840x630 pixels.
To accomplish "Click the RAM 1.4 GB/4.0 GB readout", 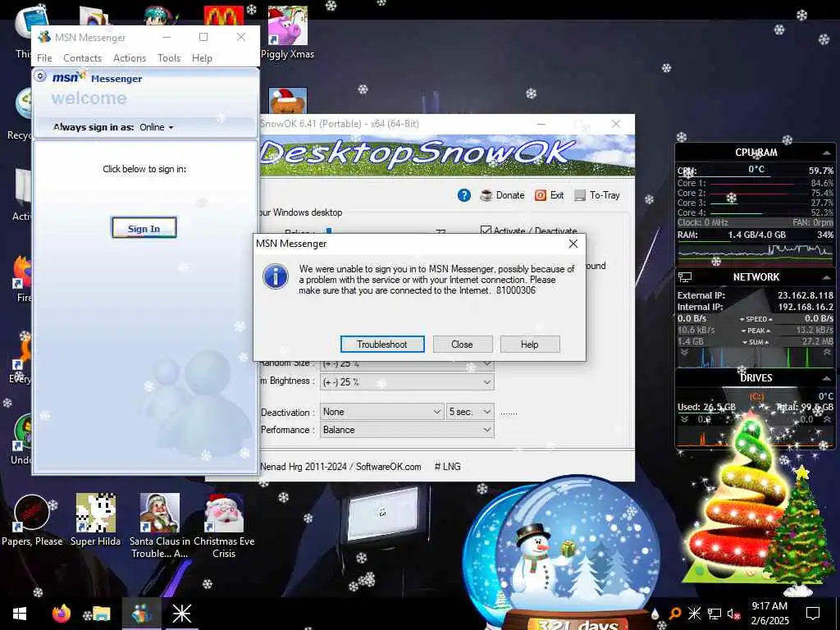I will (756, 235).
